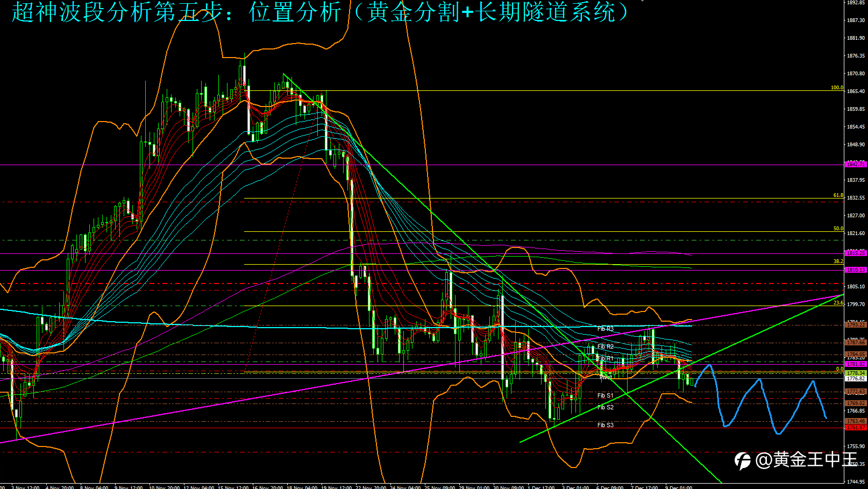868x489 pixels.
Task: Select the 1848.90 price axis value
Action: point(856,145)
